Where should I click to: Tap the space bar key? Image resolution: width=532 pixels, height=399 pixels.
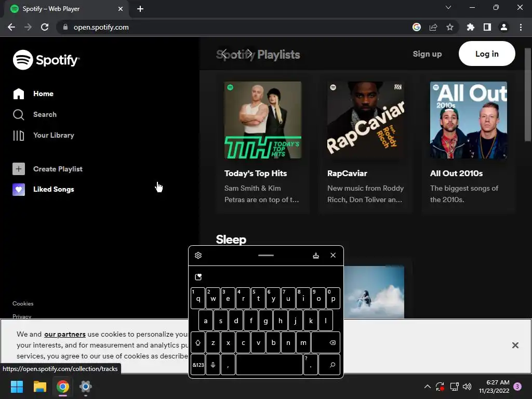[x=269, y=365]
